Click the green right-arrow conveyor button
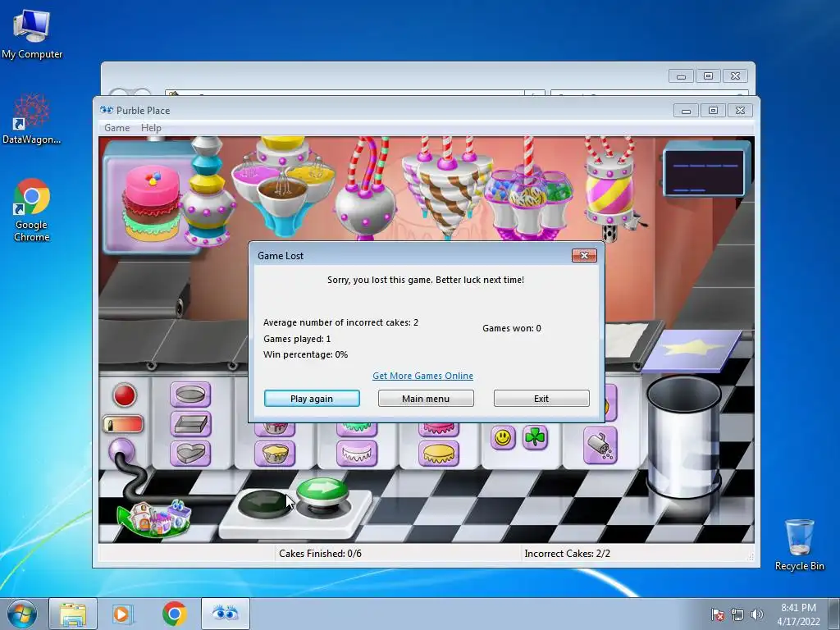Screen dimensions: 840x630 coord(322,491)
